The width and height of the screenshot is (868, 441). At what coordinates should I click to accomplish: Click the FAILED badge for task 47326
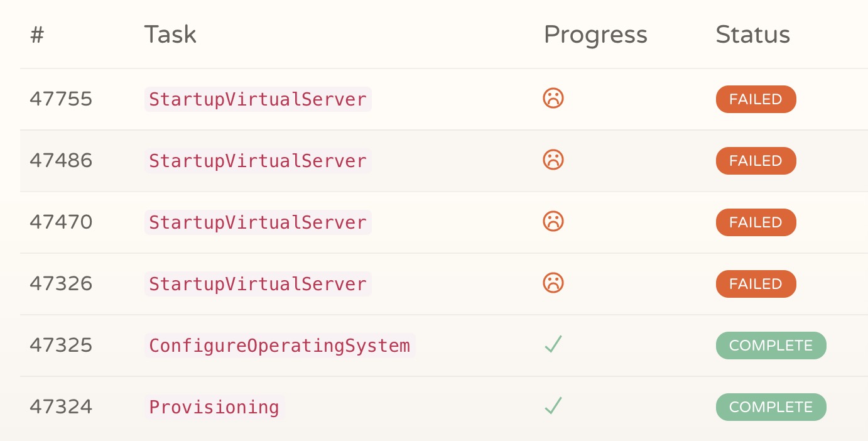point(756,284)
